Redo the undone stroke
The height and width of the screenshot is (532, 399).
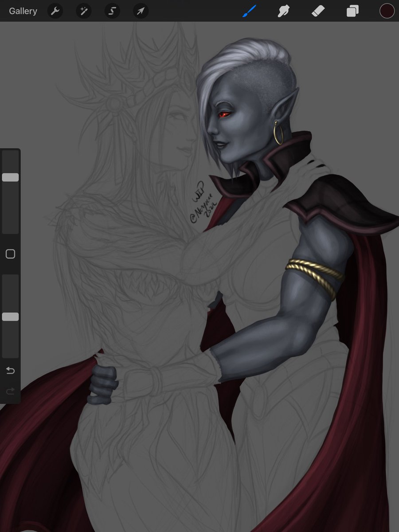click(x=10, y=391)
